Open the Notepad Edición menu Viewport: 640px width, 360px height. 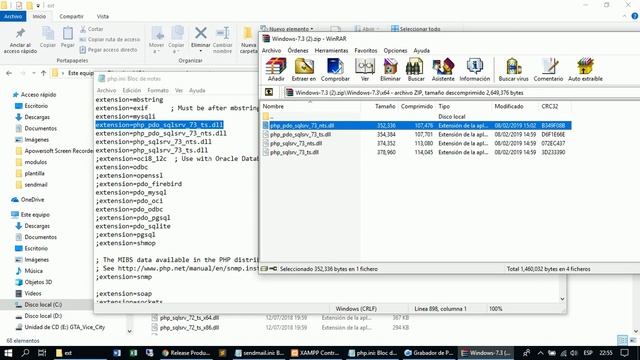click(131, 90)
